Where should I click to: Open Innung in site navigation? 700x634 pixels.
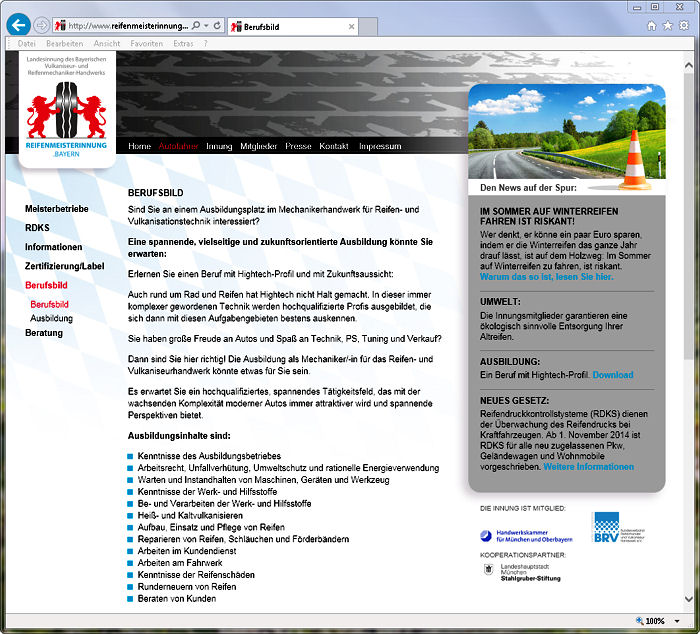point(219,146)
